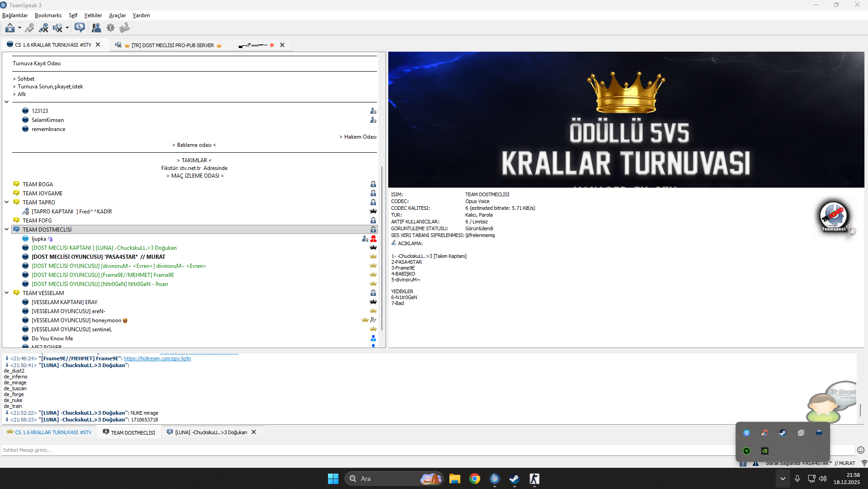Image resolution: width=868 pixels, height=489 pixels.
Task: Open the Yardım menu
Action: (x=141, y=15)
